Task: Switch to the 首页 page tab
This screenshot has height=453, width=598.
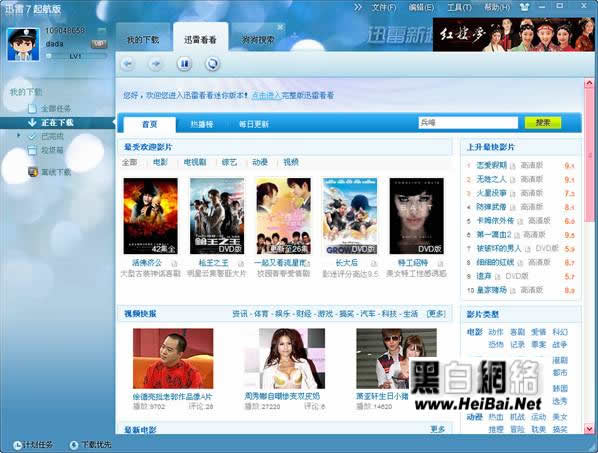Action: [150, 124]
